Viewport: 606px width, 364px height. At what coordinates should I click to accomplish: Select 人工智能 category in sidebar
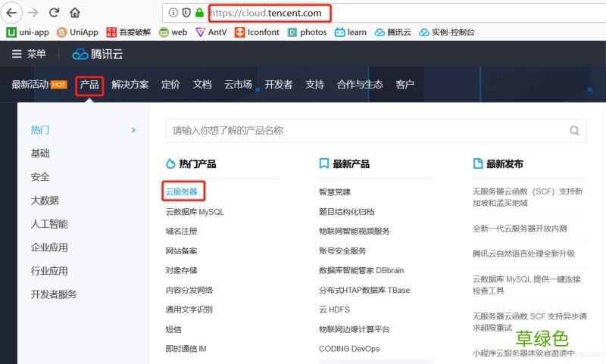[49, 224]
